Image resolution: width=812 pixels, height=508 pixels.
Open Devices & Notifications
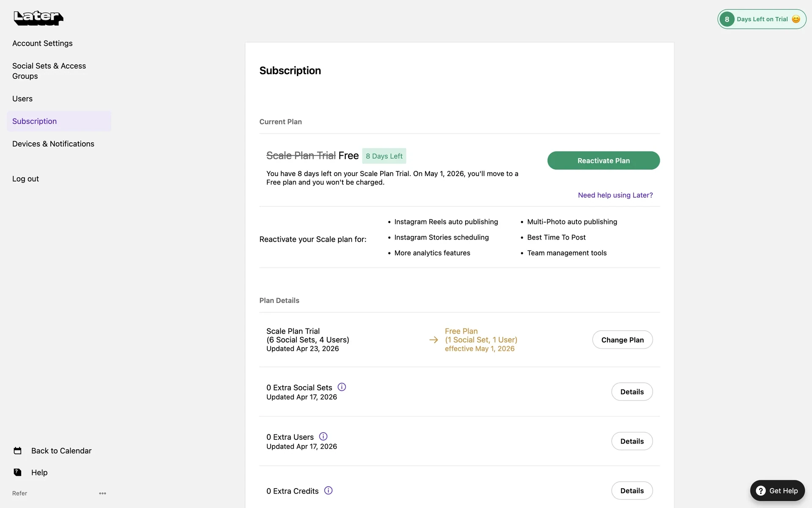[x=53, y=144]
